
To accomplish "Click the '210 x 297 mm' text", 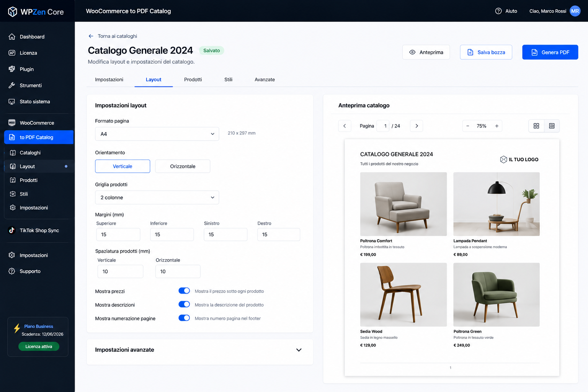I will (242, 133).
